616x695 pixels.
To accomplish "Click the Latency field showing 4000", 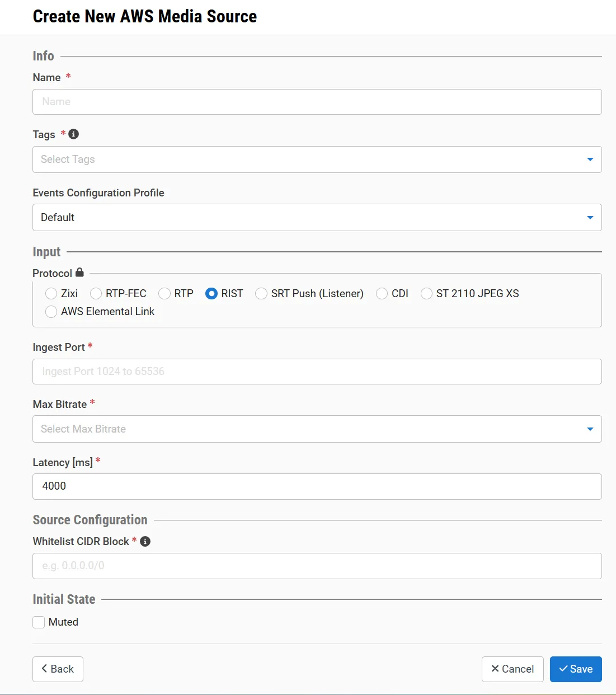I will point(317,486).
